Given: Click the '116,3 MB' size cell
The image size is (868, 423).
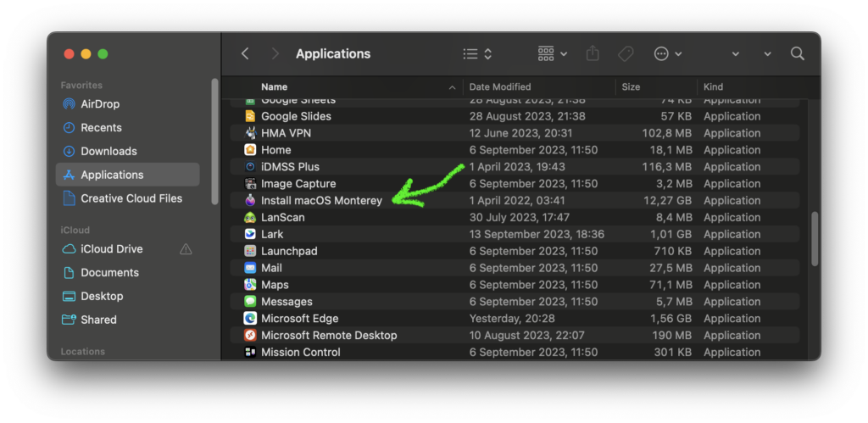Looking at the screenshot, I should tap(667, 167).
